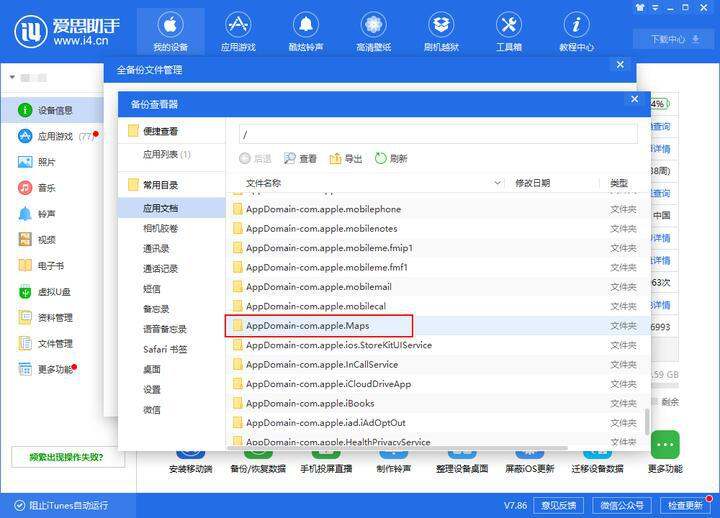
Task: Select 应用文档 in viewer sidebar
Action: click(172, 208)
